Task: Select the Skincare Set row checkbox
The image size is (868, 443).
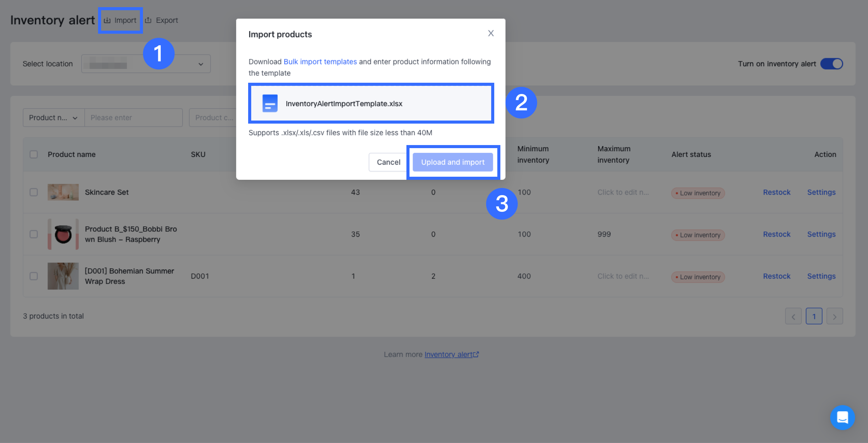Action: click(34, 192)
